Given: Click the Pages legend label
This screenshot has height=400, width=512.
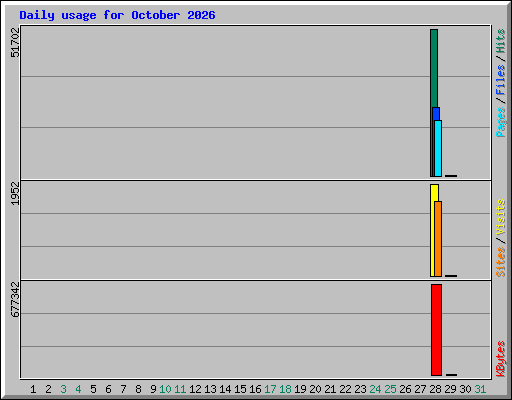Looking at the screenshot, I should (x=500, y=122).
